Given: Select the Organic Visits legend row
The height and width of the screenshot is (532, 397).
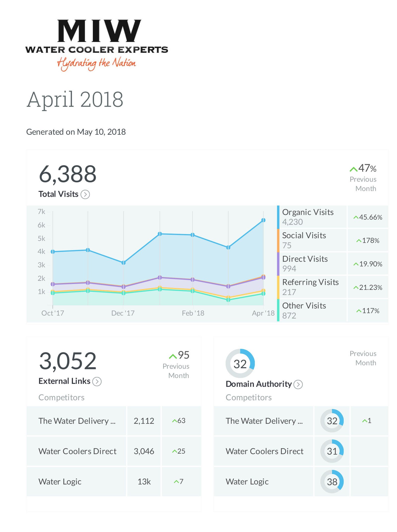Looking at the screenshot, I should (332, 217).
